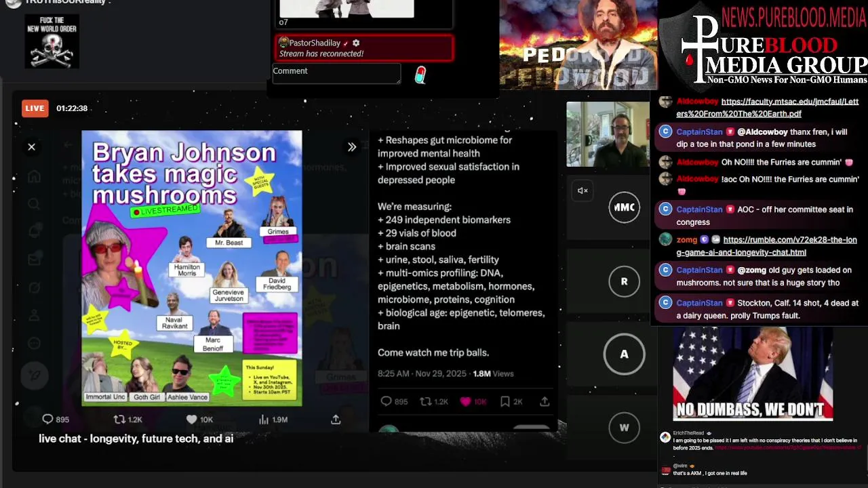Open the Pedowood thumbnail image
This screenshot has width=868, height=488.
[578, 45]
